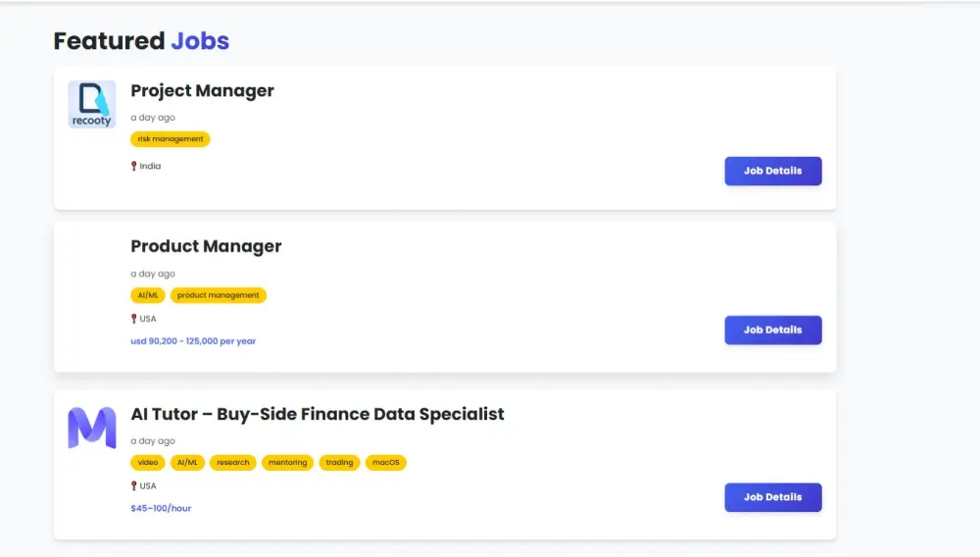
Task: Click the Recooty company logo
Action: [x=91, y=104]
